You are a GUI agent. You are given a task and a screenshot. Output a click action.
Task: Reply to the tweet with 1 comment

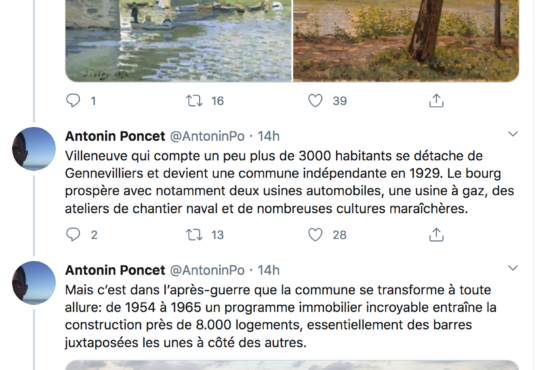[x=73, y=101]
